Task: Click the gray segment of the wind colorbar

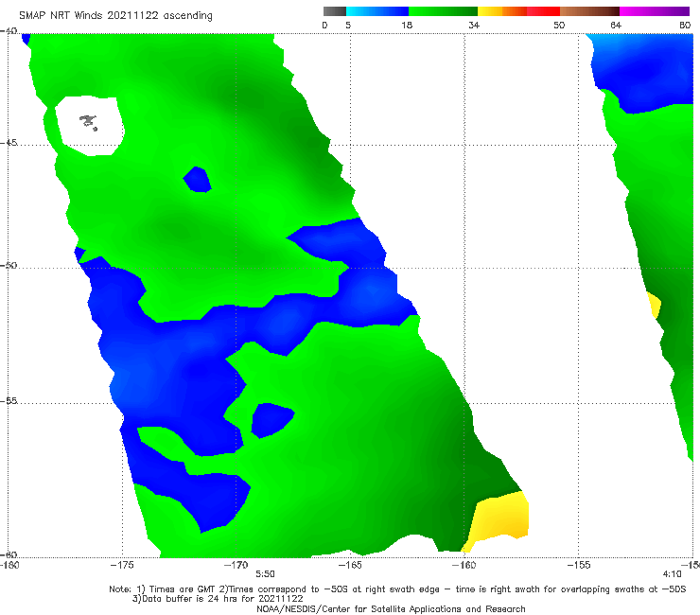Action: [334, 11]
